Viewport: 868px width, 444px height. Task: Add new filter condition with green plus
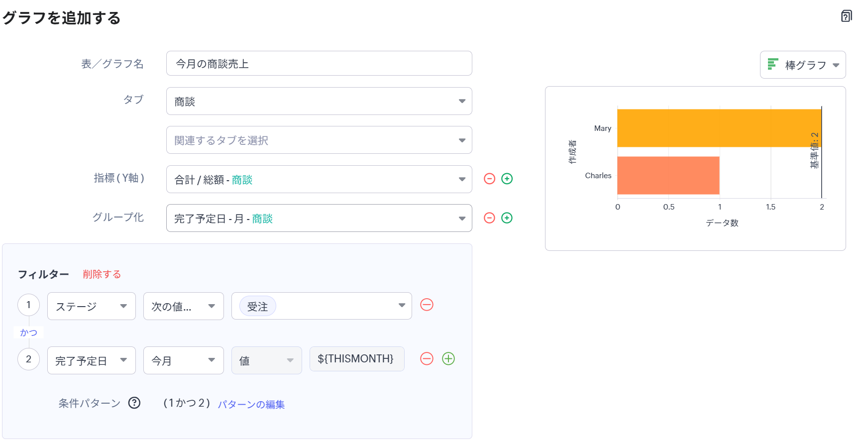448,359
